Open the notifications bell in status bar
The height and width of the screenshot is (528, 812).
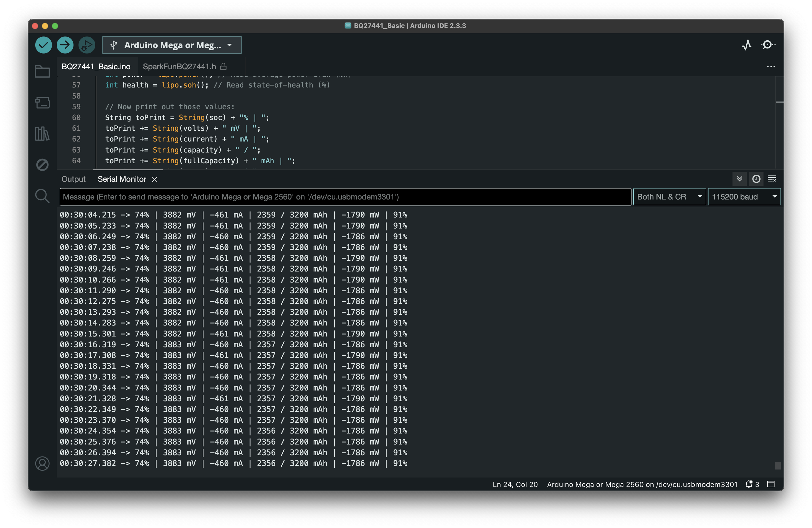[749, 484]
